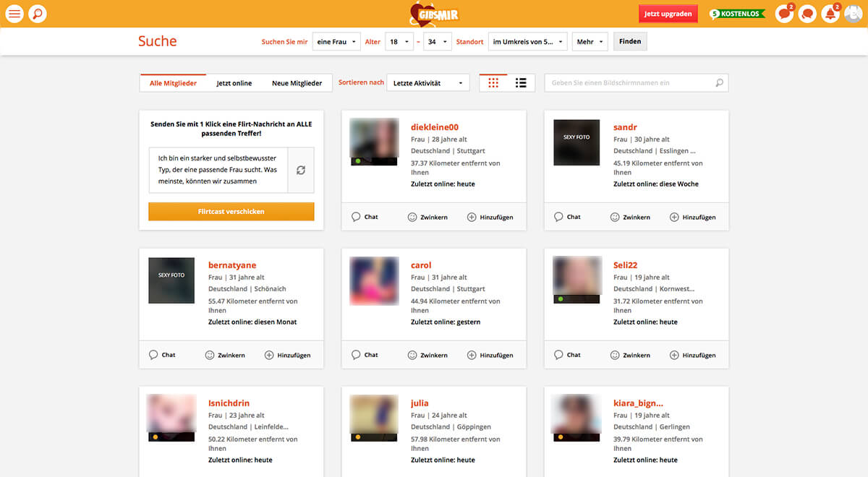Switch to grid view layout

493,82
